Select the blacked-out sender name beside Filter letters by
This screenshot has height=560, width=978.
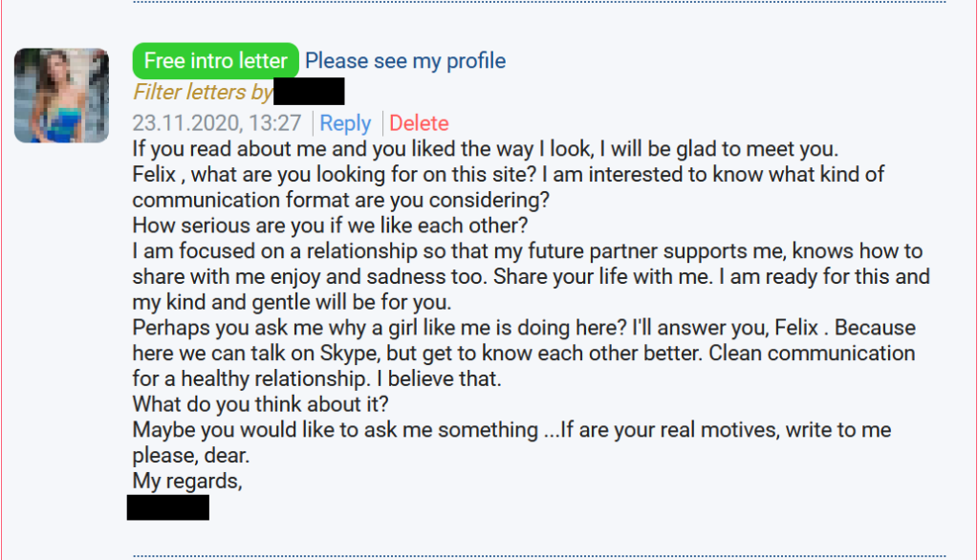tap(309, 92)
